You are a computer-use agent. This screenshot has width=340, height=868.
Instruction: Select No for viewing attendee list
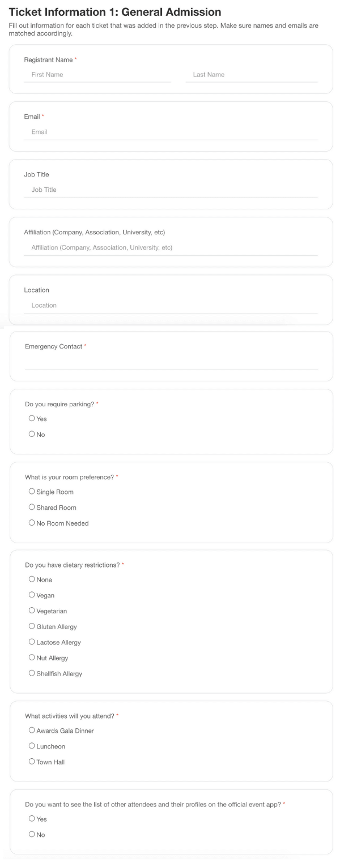pyautogui.click(x=32, y=835)
